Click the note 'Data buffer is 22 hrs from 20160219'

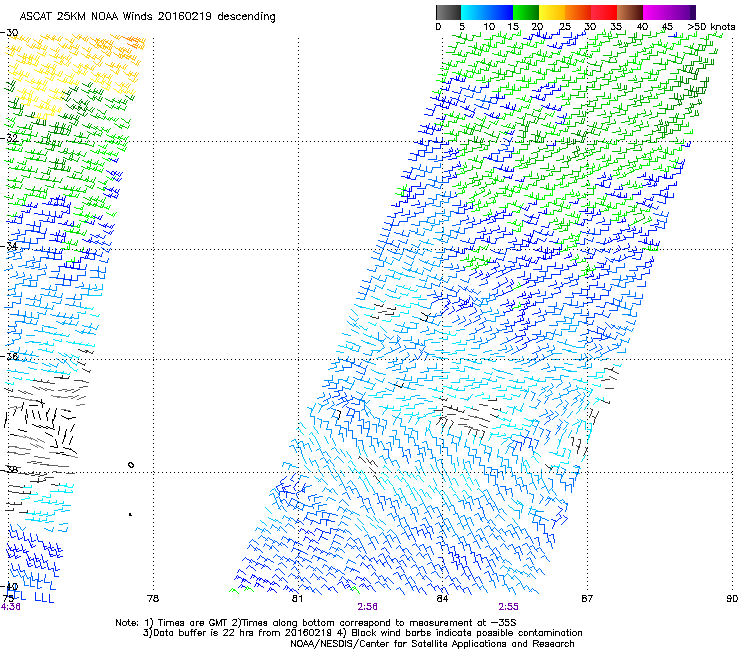coord(243,633)
